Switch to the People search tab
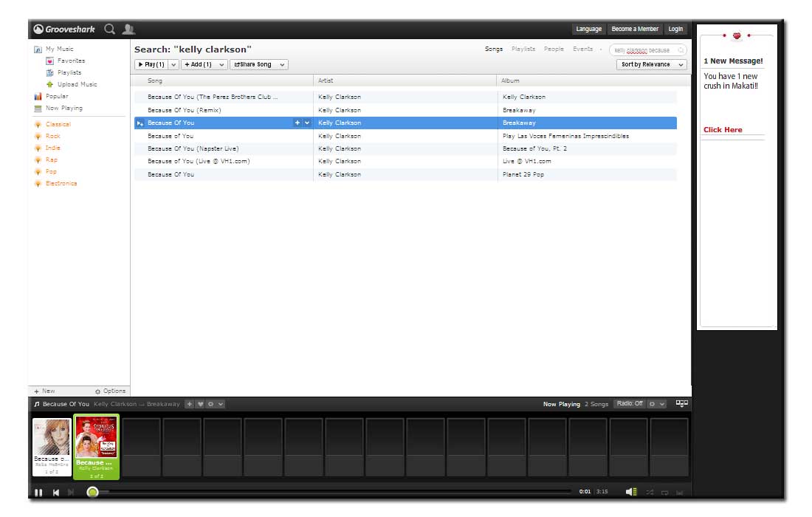812x517 pixels. coord(554,49)
